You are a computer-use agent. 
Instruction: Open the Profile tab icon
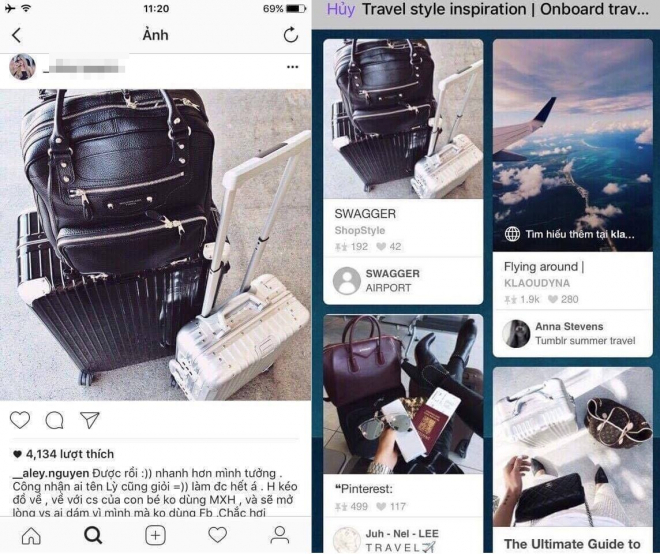tap(279, 535)
